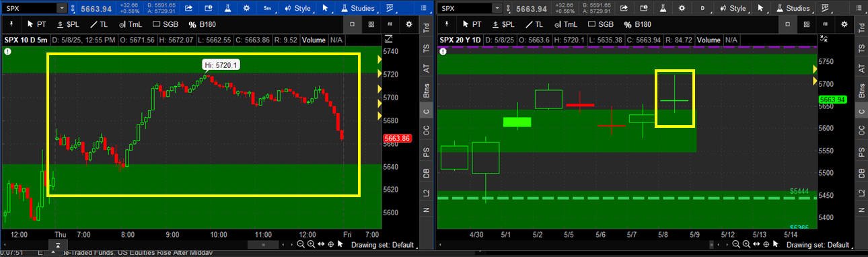Toggle single-chart layout button on right chart
The image size is (868, 257).
point(787,24)
